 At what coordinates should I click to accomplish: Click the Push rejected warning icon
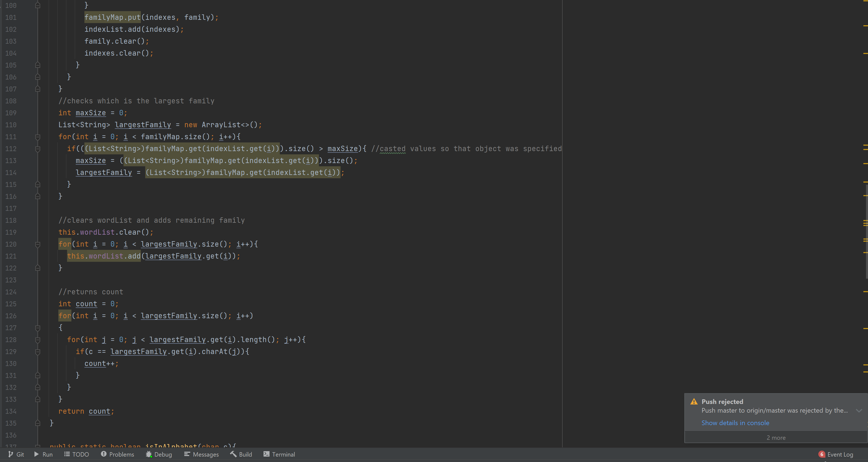(x=694, y=402)
